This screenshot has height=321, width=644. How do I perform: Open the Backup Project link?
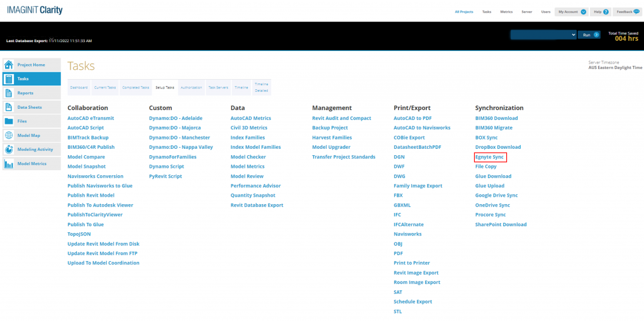(x=330, y=128)
